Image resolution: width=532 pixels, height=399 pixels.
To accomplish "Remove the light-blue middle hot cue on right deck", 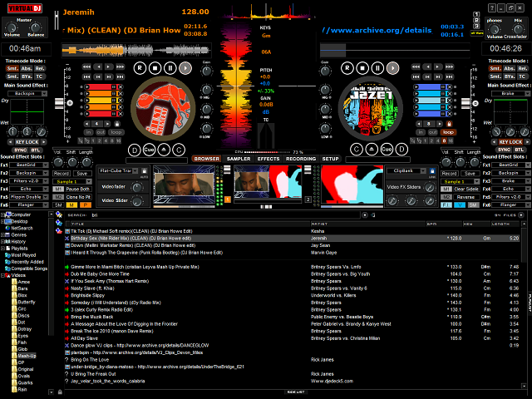I will click(449, 101).
